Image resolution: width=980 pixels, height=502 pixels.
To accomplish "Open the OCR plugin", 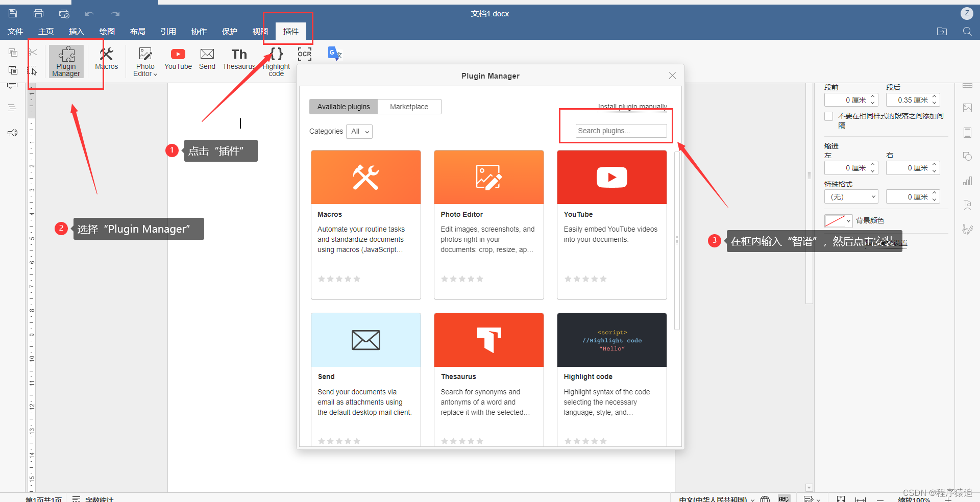I will [x=305, y=54].
